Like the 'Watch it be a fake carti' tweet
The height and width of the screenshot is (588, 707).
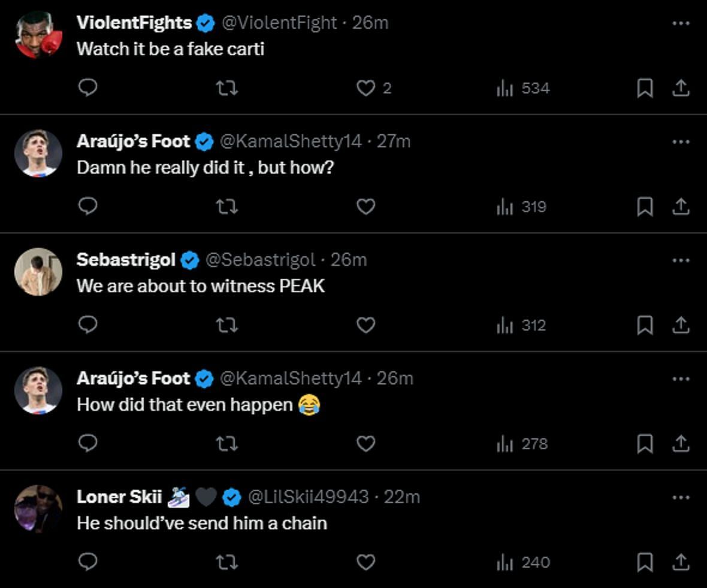click(x=365, y=88)
